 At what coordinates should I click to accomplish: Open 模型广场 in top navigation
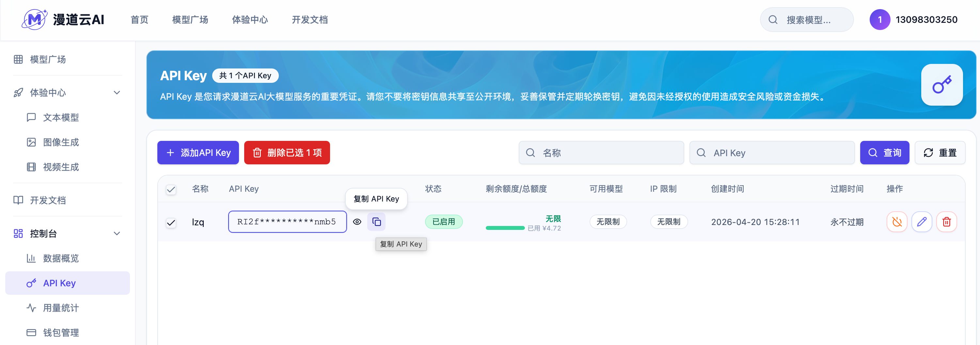[x=190, y=20]
